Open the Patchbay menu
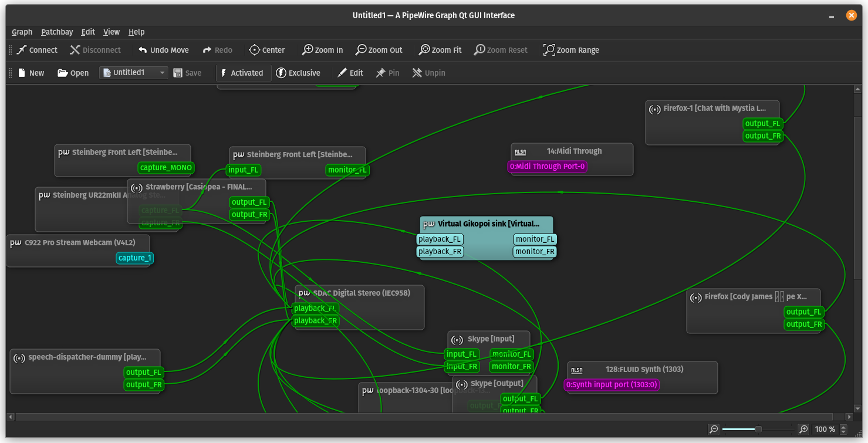 click(x=57, y=32)
